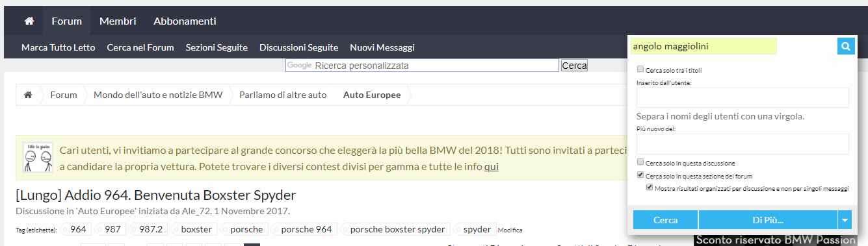Click the blue magnifier search icon

pos(846,46)
